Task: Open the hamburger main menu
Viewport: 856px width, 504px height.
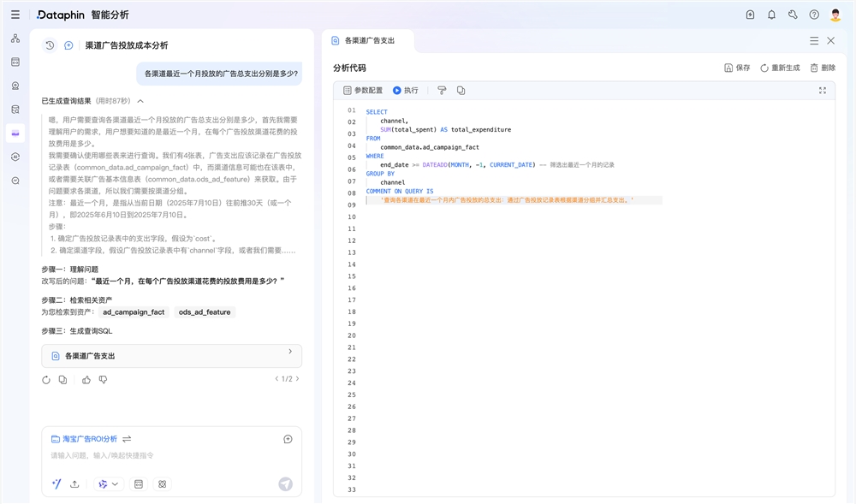Action: pos(15,15)
